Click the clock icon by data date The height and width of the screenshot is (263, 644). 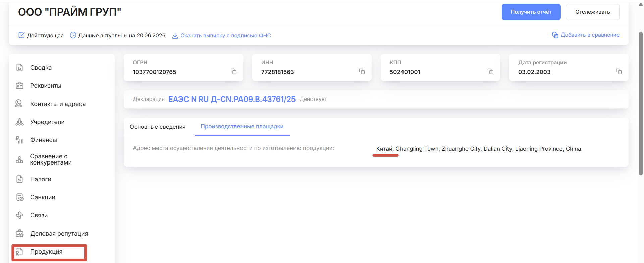(73, 35)
